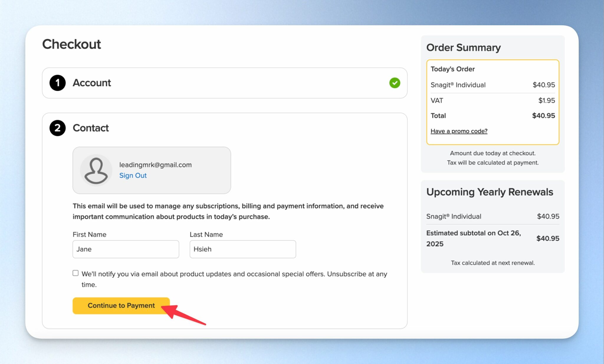The image size is (604, 364).
Task: Open 'Have a promo code?' link
Action: (459, 131)
